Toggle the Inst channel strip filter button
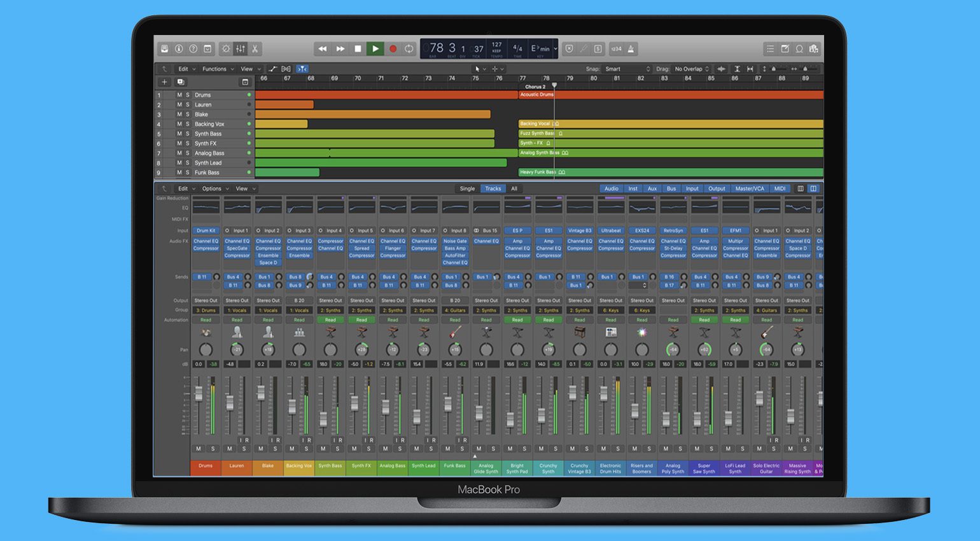 633,188
